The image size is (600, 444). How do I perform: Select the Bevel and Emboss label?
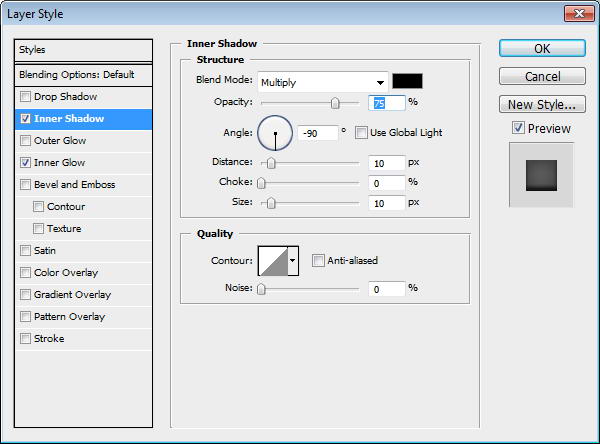pyautogui.click(x=75, y=184)
